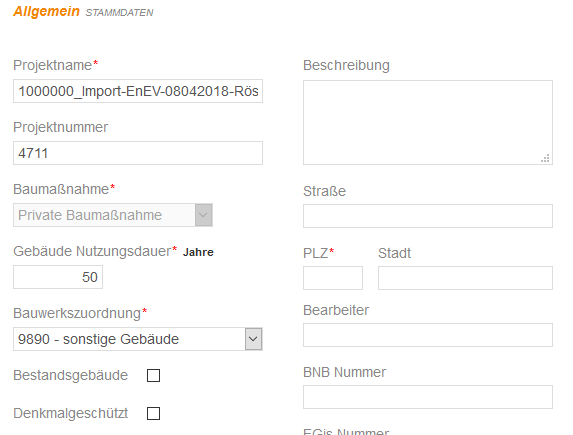573x435 pixels.
Task: Click the STAMMDATEN subtitle label
Action: 119,13
